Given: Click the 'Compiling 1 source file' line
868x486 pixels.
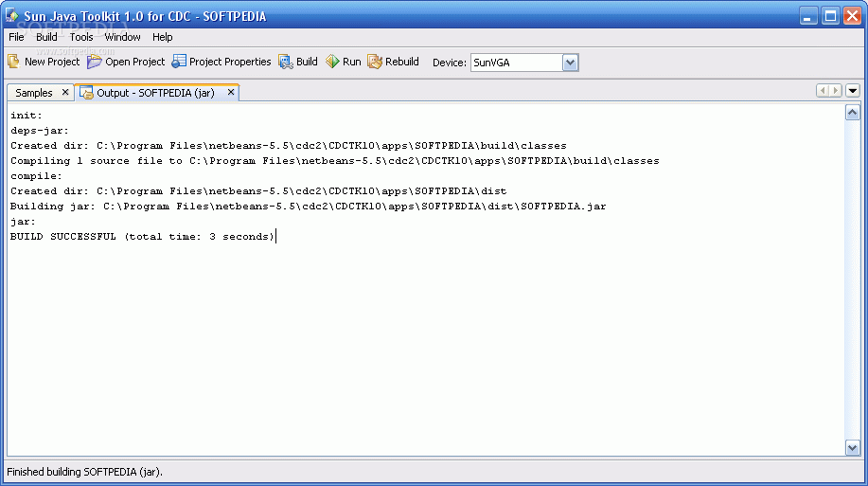Looking at the screenshot, I should [x=335, y=161].
